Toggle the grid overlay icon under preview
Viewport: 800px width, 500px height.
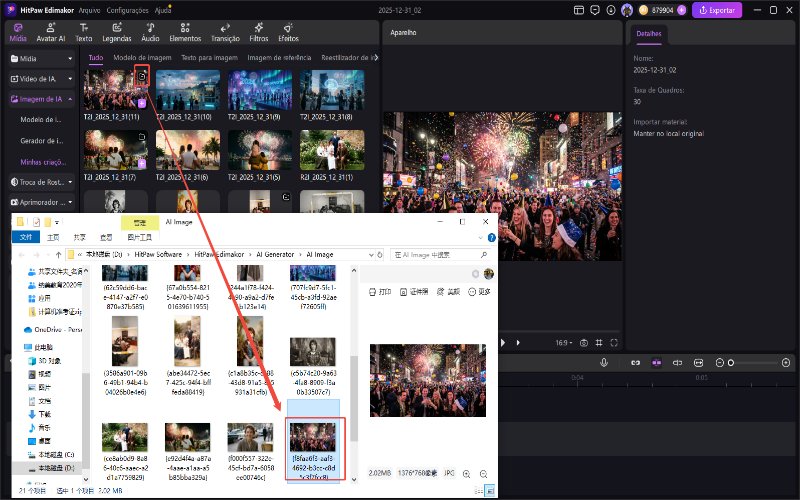[x=599, y=343]
